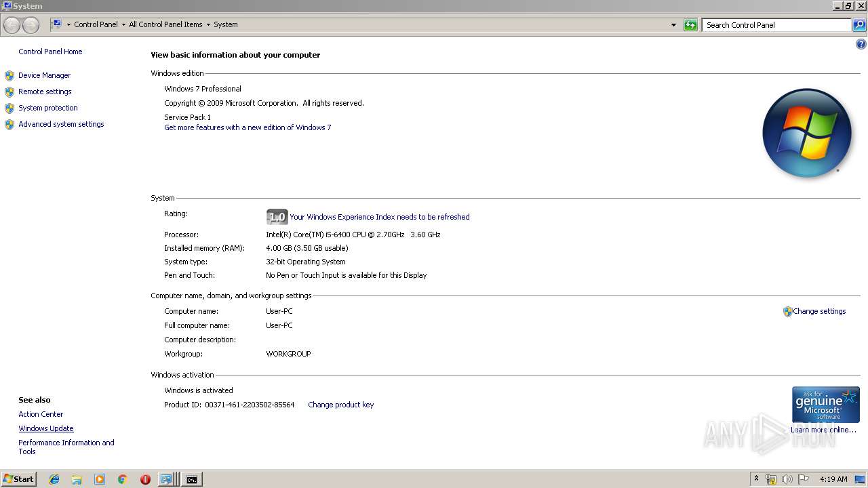The width and height of the screenshot is (868, 488).
Task: Show hidden tray icons
Action: (756, 479)
